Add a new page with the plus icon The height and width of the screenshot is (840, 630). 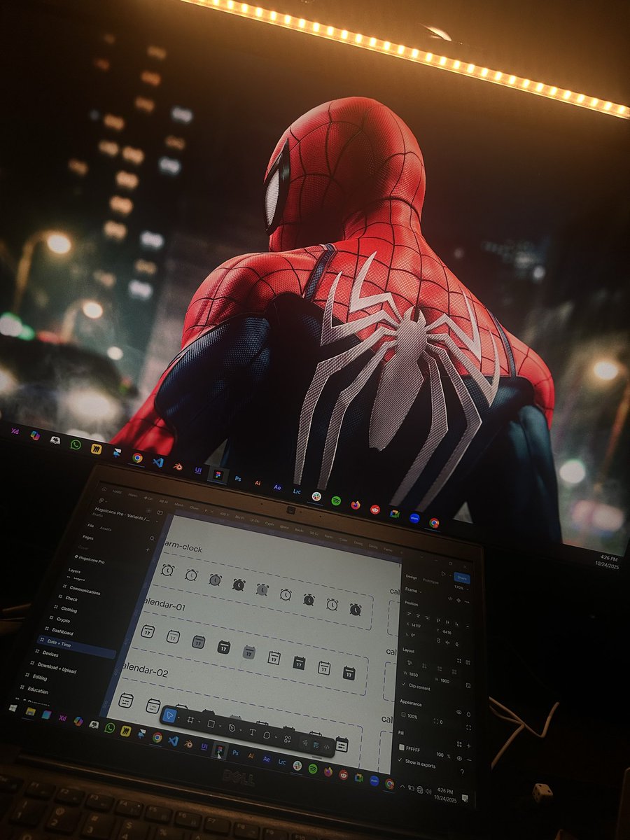[x=148, y=550]
